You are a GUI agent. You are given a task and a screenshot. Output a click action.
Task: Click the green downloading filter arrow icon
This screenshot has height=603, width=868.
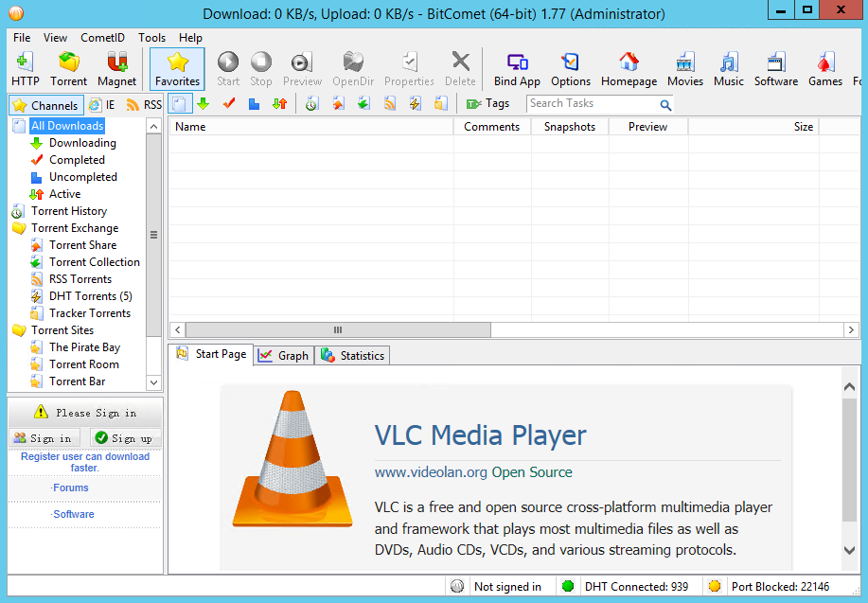[204, 103]
